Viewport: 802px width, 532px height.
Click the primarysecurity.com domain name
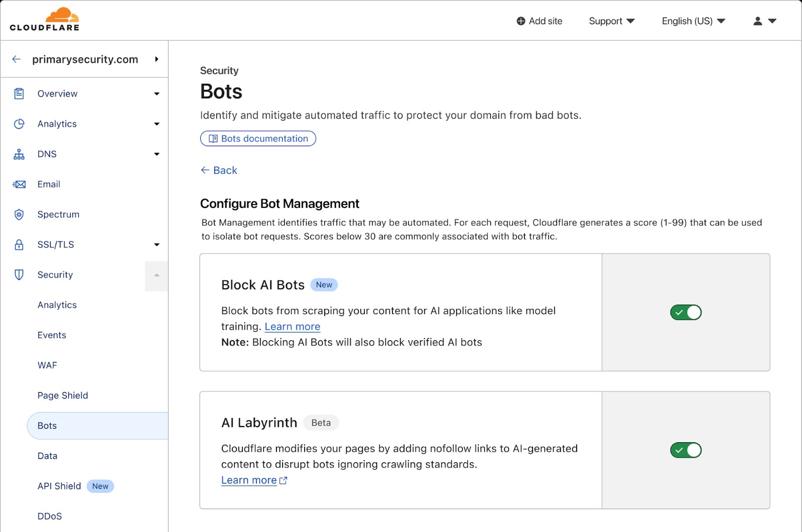point(85,59)
